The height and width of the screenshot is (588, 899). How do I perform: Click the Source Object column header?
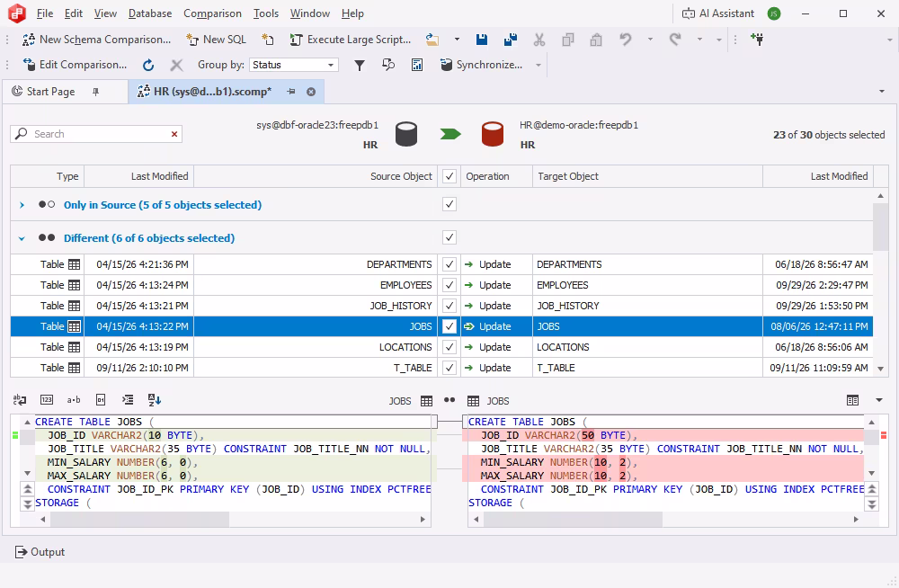pyautogui.click(x=316, y=176)
